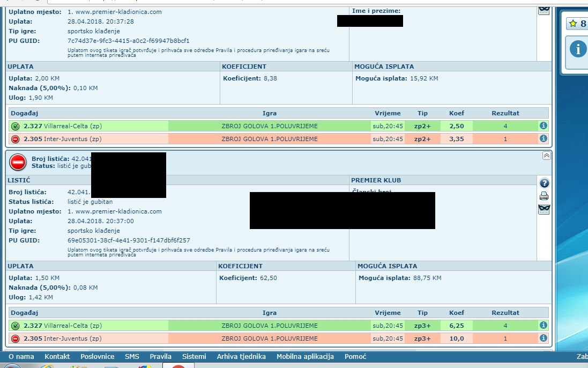
Task: Open Pravila in footer menu
Action: [x=160, y=356]
